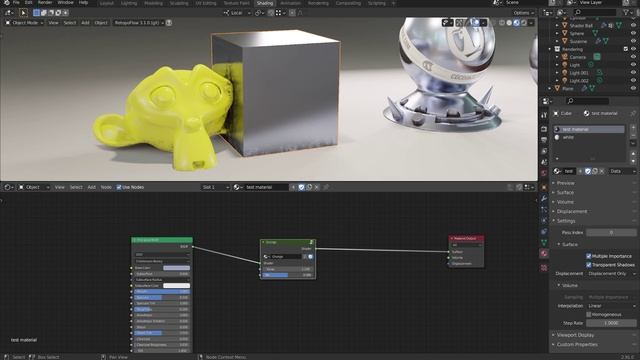This screenshot has height=360, width=640.
Task: Open the Texture properties tab icon
Action: [x=544, y=268]
